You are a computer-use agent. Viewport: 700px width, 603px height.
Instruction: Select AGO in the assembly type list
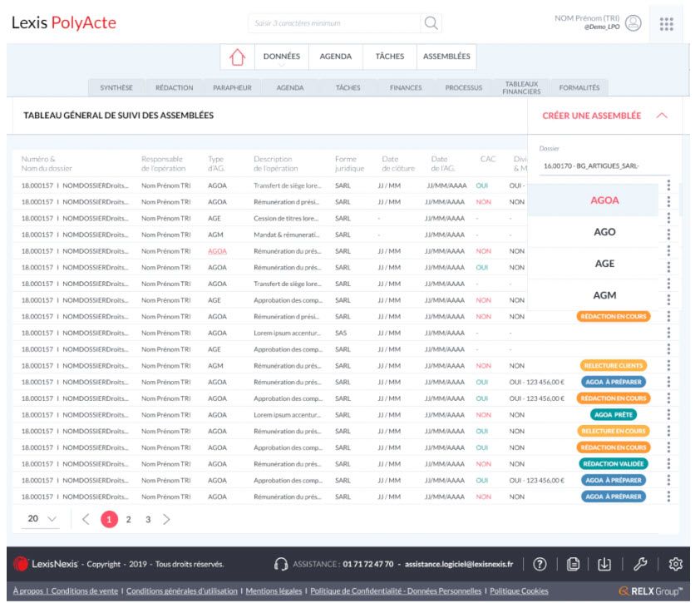click(604, 232)
